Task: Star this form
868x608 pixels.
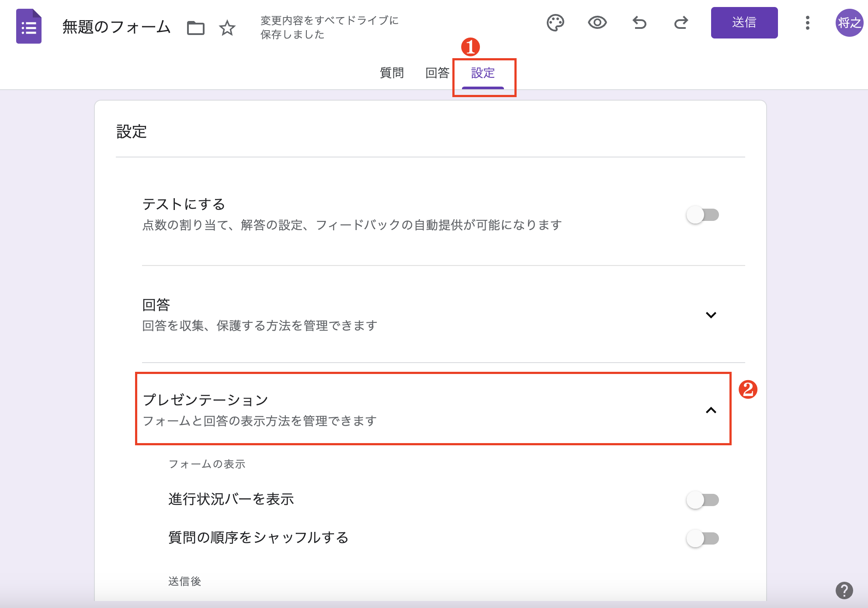Action: pyautogui.click(x=227, y=28)
